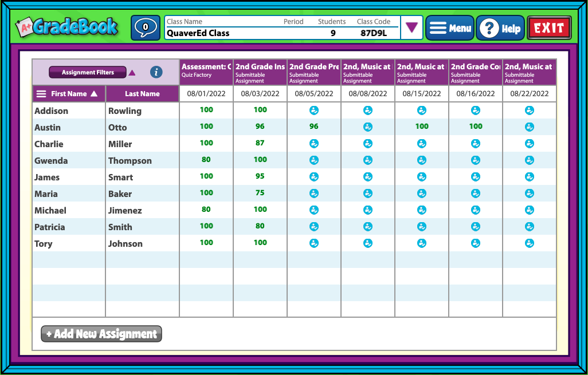Open Addison's submission icon for 08/22/2022
The height and width of the screenshot is (375, 588).
tap(530, 110)
